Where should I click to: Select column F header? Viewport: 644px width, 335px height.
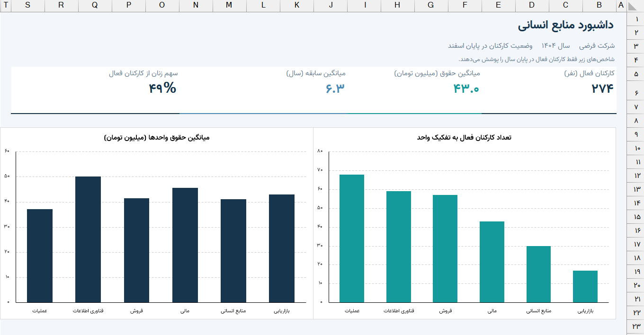point(465,6)
